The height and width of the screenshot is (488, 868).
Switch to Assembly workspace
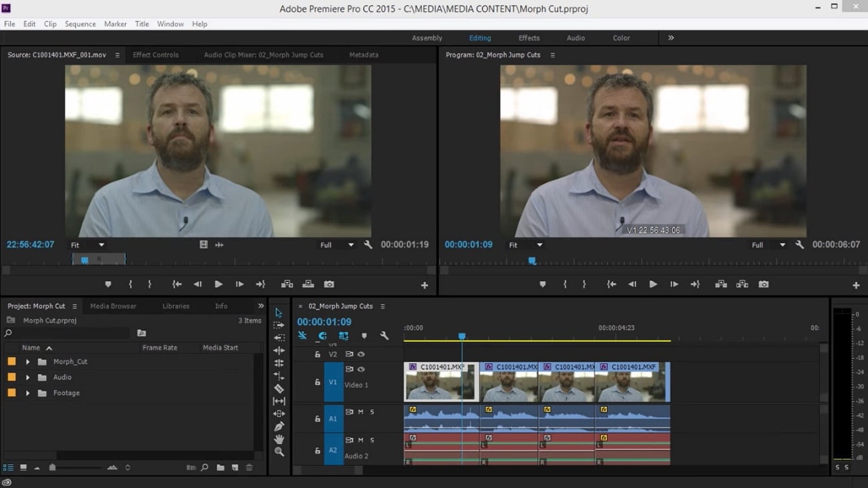click(x=427, y=38)
